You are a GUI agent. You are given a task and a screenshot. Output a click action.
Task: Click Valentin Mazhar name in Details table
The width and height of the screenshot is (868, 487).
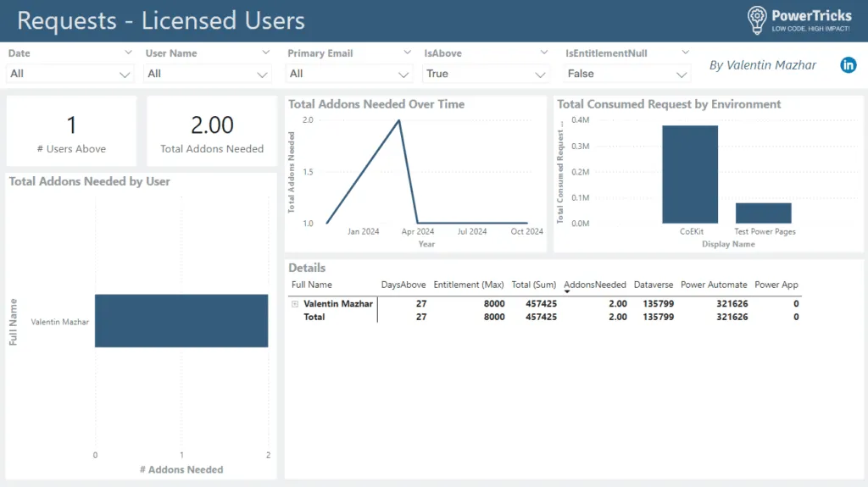point(338,304)
